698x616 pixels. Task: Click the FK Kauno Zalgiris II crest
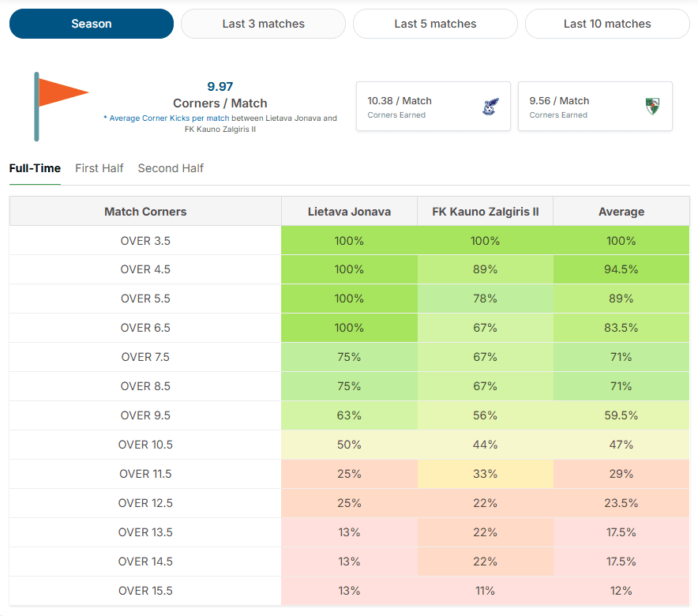652,107
